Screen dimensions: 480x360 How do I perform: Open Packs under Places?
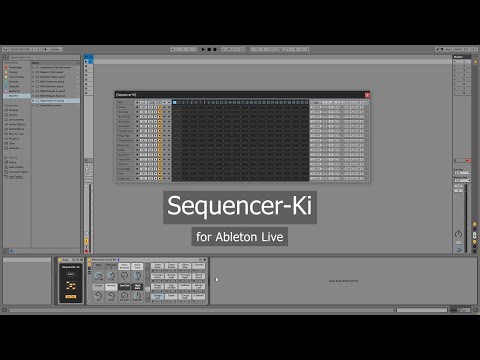coord(12,162)
